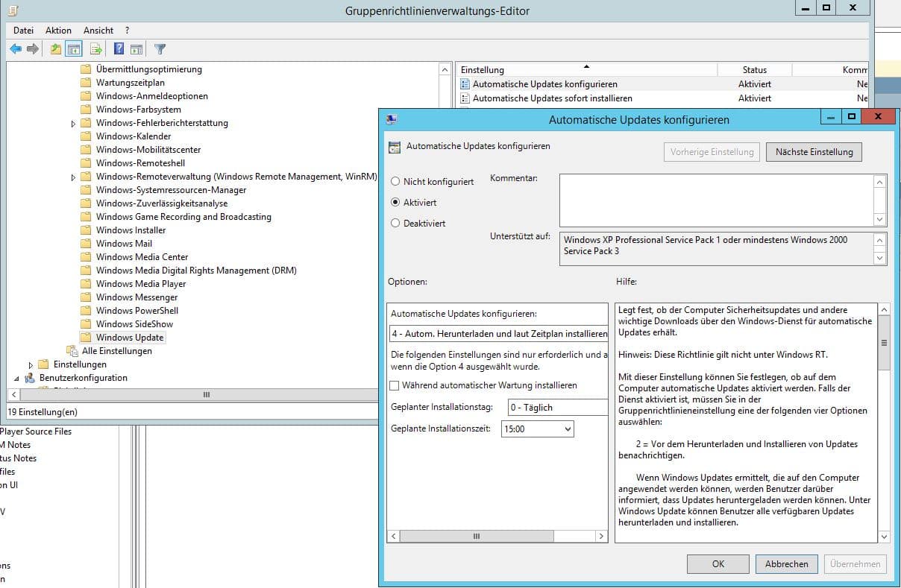Open Help via blue question mark icon
The image size is (901, 588).
tap(119, 49)
